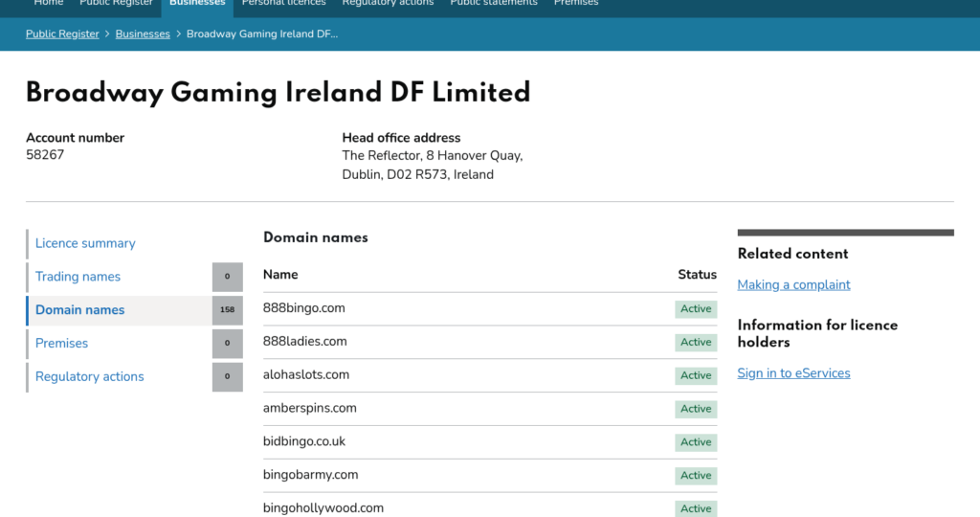Select the bingobarmy.com domain name
The image size is (980, 517).
point(311,475)
